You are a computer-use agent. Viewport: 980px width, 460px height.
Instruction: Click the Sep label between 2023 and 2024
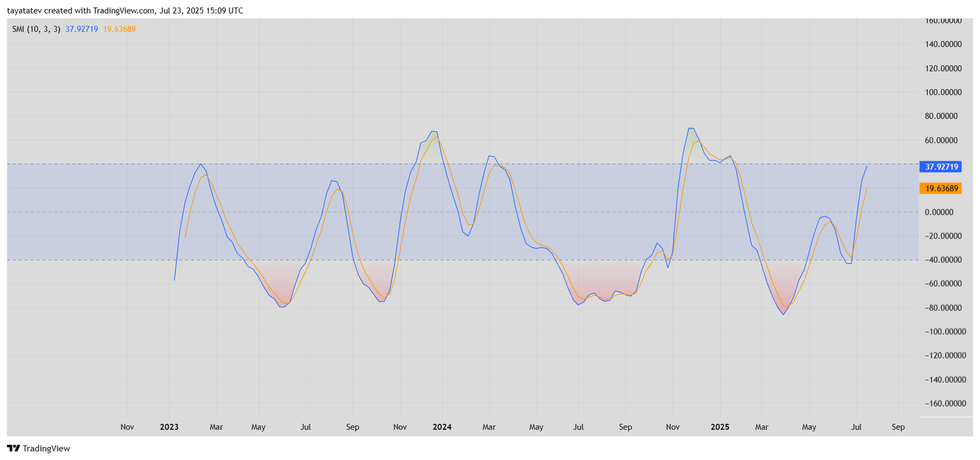pos(352,427)
